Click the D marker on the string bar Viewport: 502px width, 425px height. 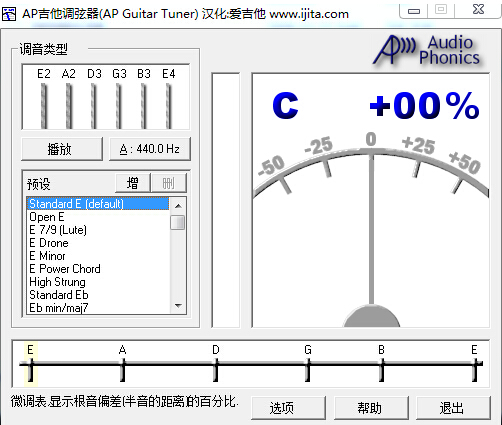216,364
